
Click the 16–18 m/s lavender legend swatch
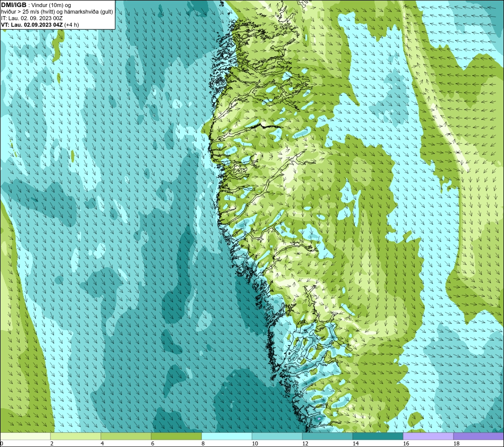click(x=428, y=436)
